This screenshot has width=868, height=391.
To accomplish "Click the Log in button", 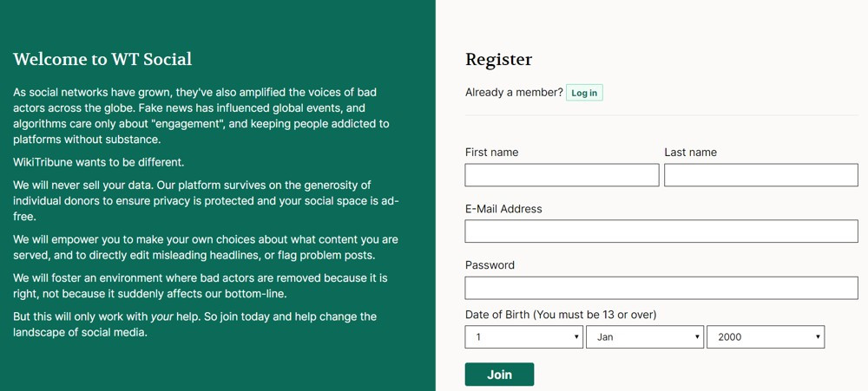I will pyautogui.click(x=584, y=93).
